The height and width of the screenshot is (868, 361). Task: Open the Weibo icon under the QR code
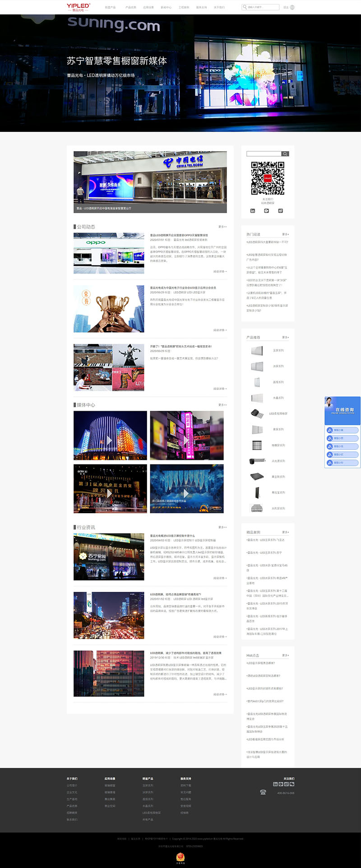click(x=280, y=211)
